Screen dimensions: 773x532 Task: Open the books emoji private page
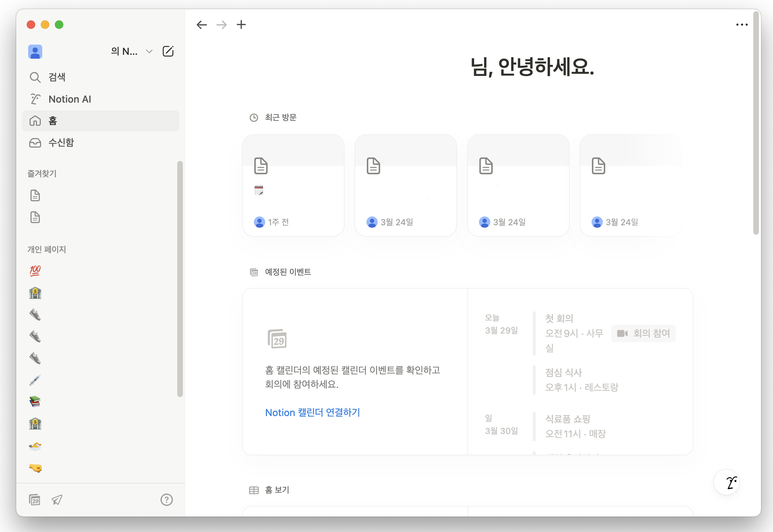(x=35, y=401)
